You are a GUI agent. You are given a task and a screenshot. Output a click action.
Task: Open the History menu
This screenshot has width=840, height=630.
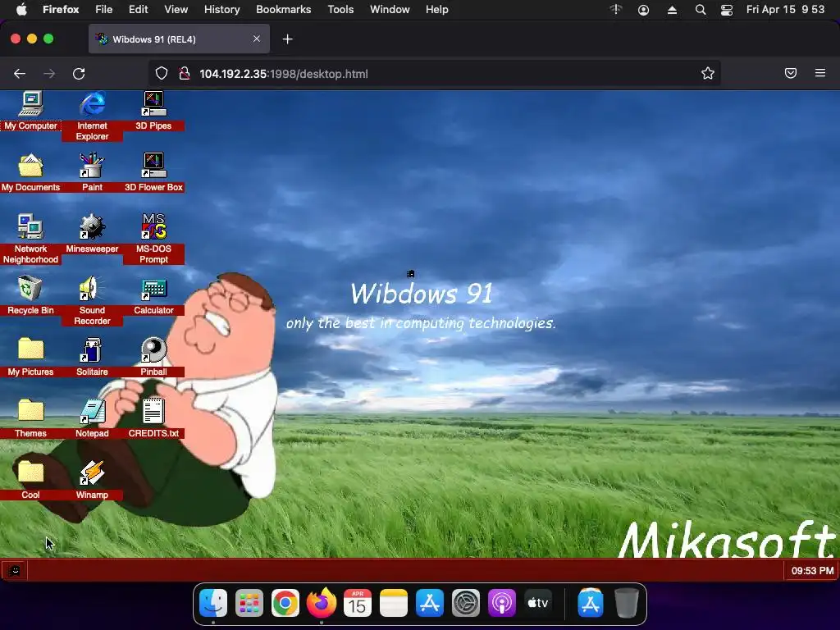(221, 10)
